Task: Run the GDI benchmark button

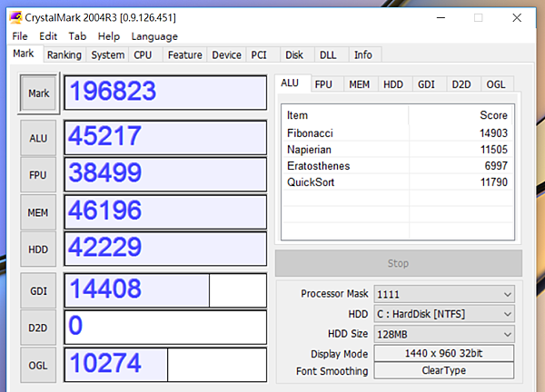Action: pyautogui.click(x=38, y=291)
